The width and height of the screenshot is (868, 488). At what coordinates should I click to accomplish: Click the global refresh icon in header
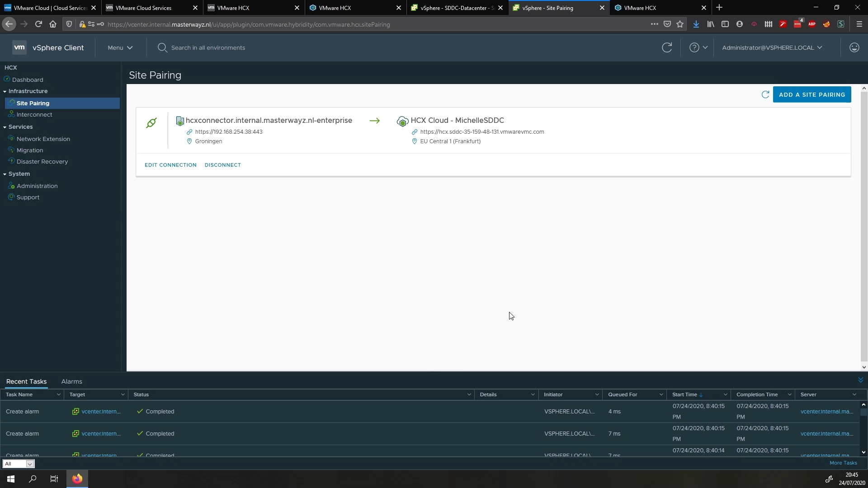(x=667, y=47)
